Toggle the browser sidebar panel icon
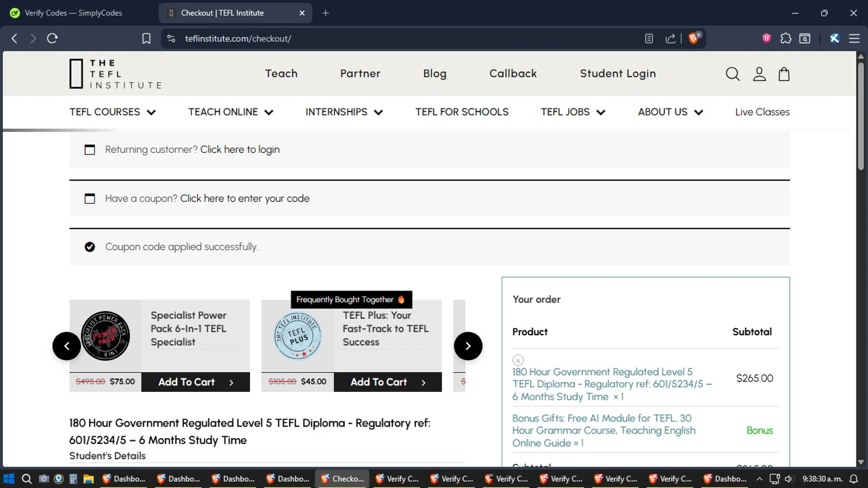The width and height of the screenshot is (868, 488). tap(805, 38)
